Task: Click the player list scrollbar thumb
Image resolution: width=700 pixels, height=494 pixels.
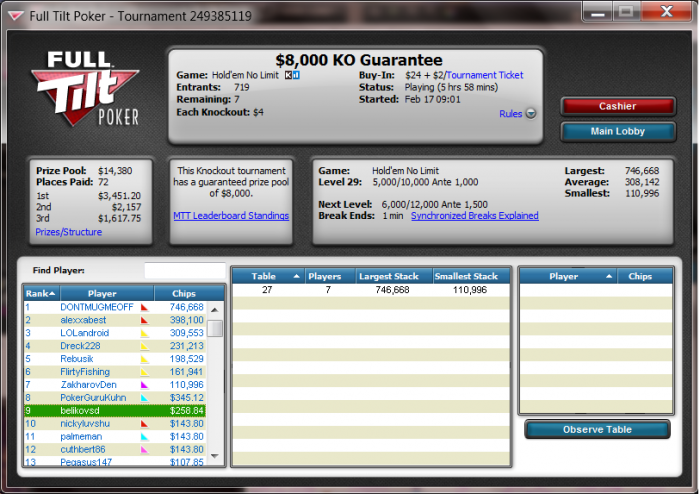Action: (x=216, y=328)
